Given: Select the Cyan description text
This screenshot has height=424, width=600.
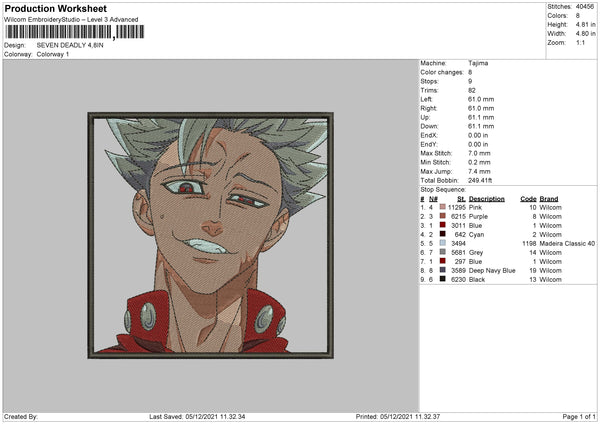Looking at the screenshot, I should (476, 235).
